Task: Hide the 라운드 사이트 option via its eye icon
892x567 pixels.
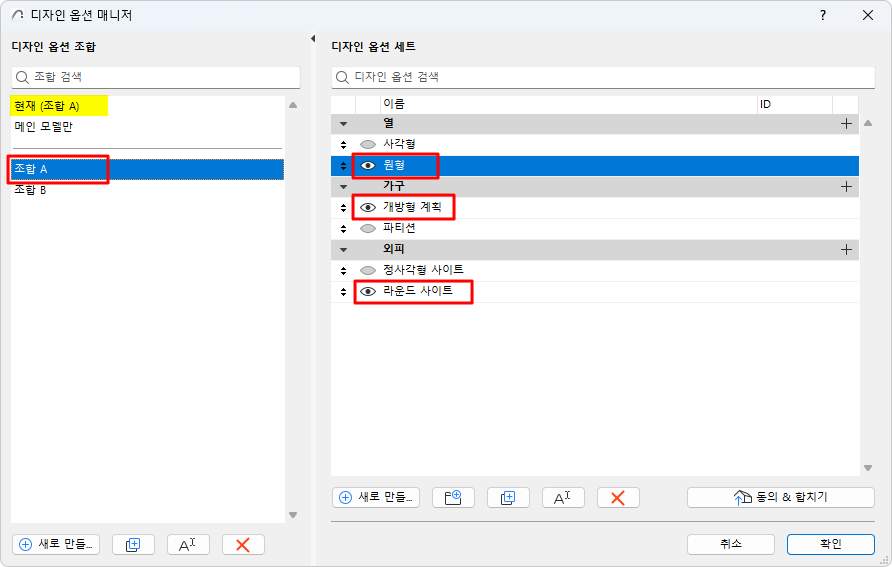Action: point(368,291)
